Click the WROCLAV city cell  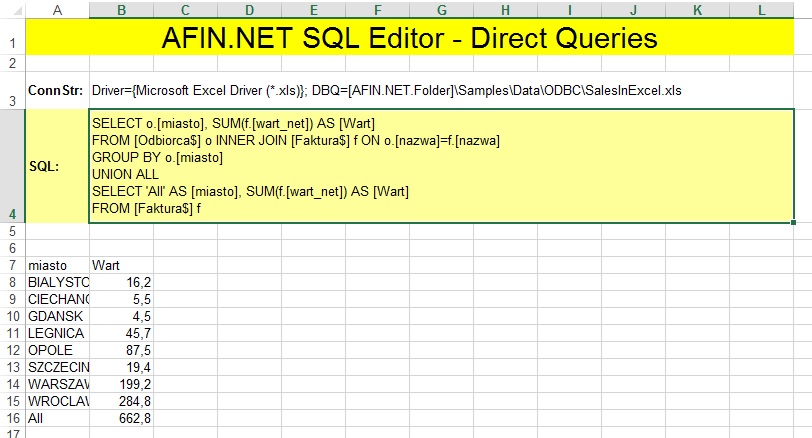[57, 401]
